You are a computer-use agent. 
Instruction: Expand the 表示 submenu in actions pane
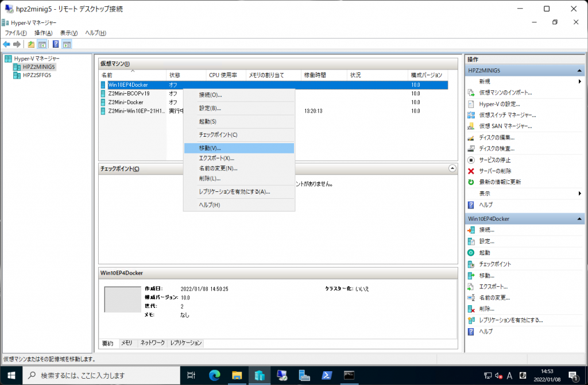pyautogui.click(x=580, y=194)
